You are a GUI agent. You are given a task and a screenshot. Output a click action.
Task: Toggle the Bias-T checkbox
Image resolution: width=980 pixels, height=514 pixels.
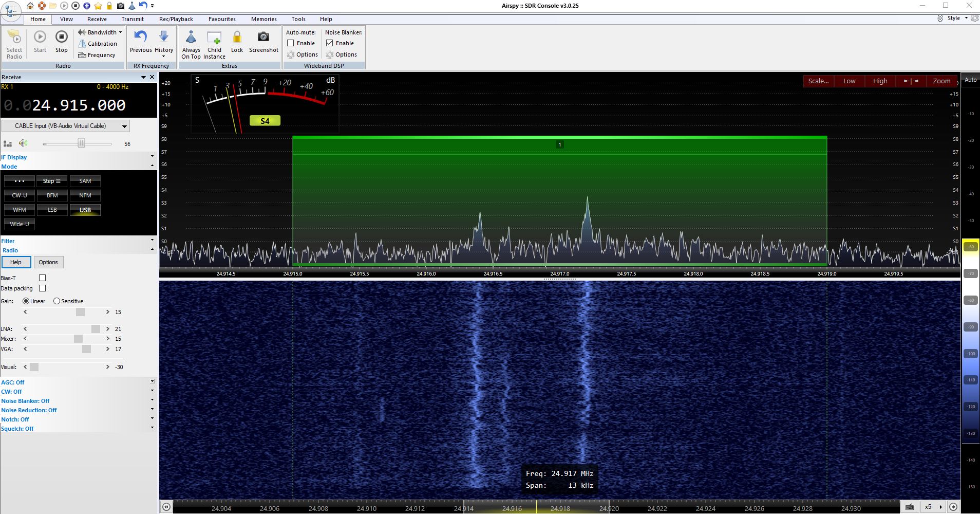pyautogui.click(x=43, y=278)
